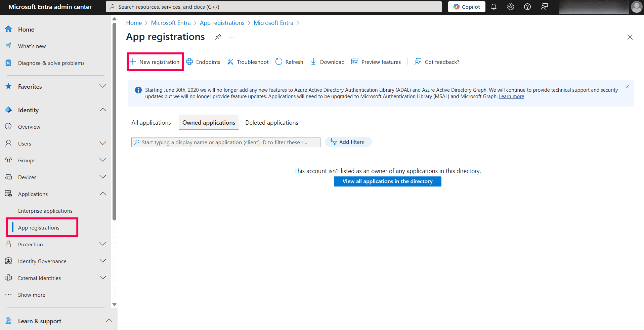Open notifications bell in top bar

pos(494,7)
